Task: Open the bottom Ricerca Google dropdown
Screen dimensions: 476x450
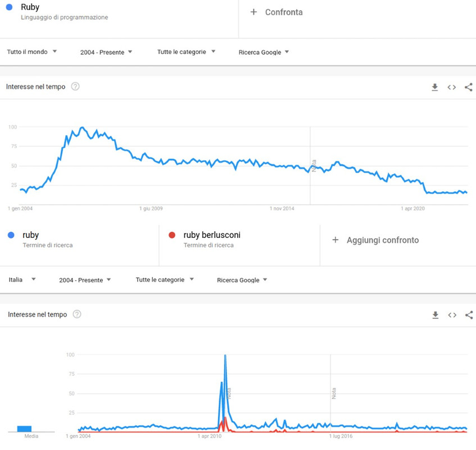Action: point(242,280)
